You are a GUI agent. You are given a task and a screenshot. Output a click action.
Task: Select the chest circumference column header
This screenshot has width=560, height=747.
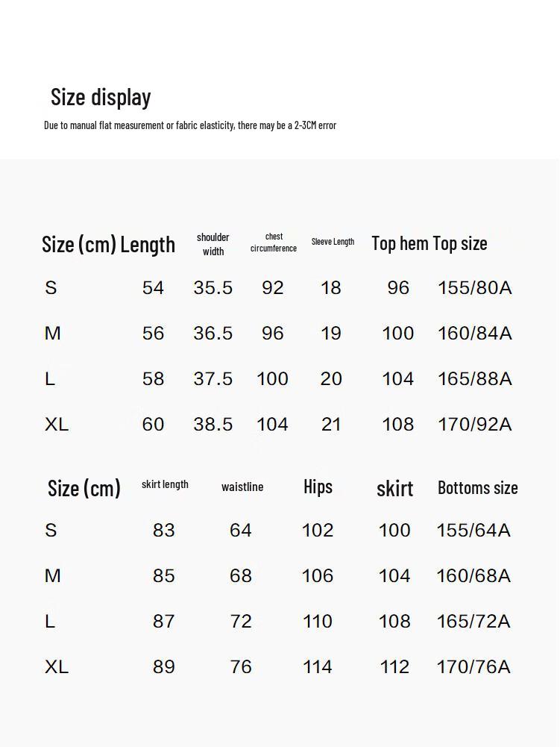click(274, 242)
